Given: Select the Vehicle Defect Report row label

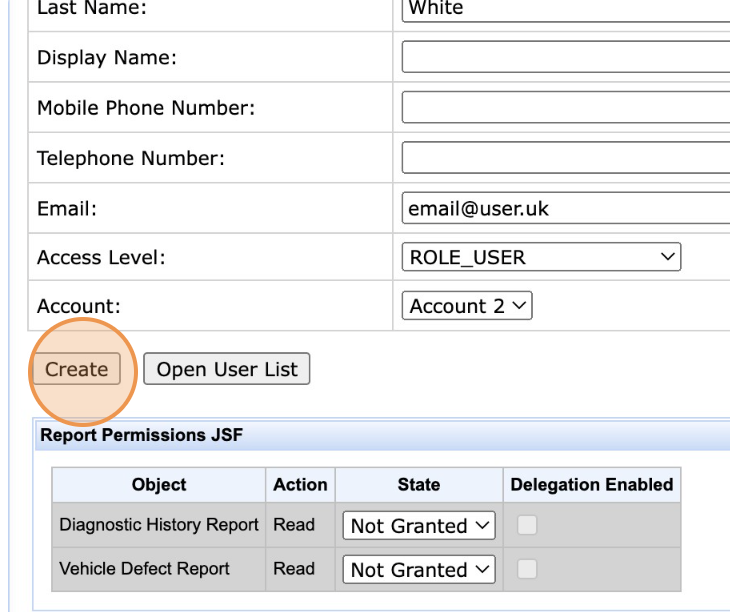Looking at the screenshot, I should point(145,569).
